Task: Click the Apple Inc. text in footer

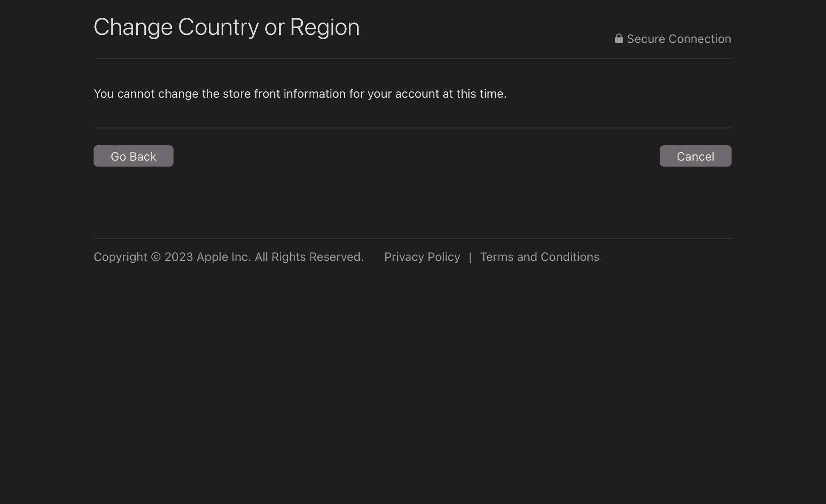Action: click(223, 257)
